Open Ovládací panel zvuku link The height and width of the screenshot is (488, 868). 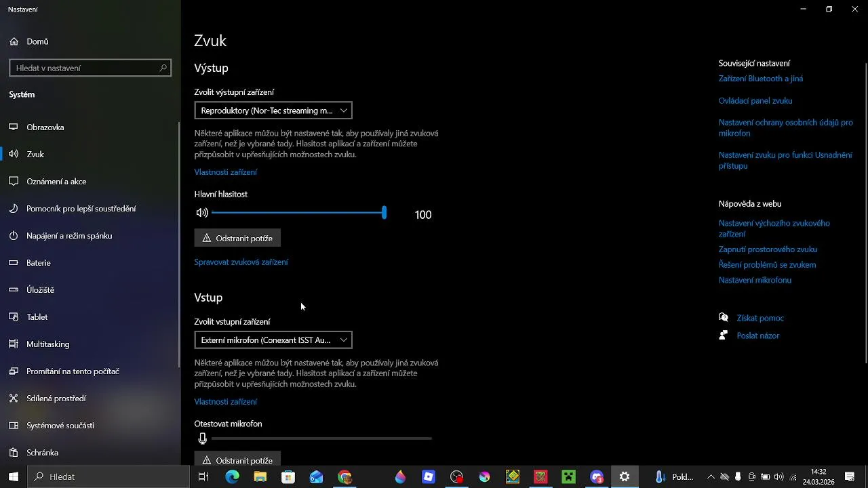coord(755,101)
